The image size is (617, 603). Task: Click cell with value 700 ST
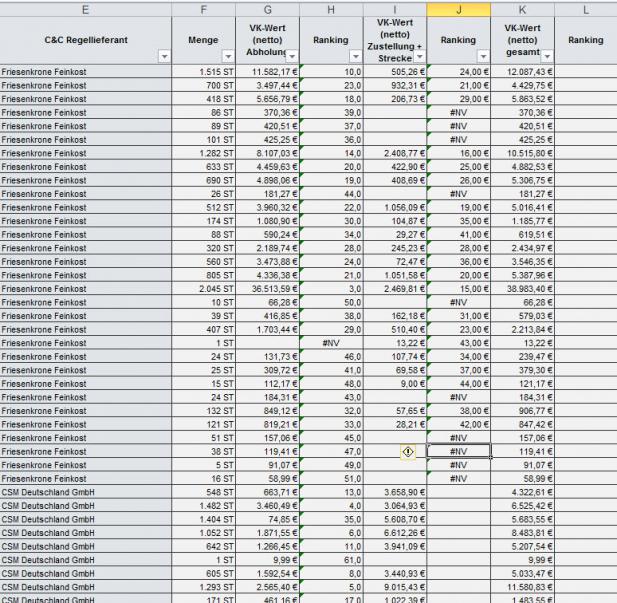tap(203, 85)
